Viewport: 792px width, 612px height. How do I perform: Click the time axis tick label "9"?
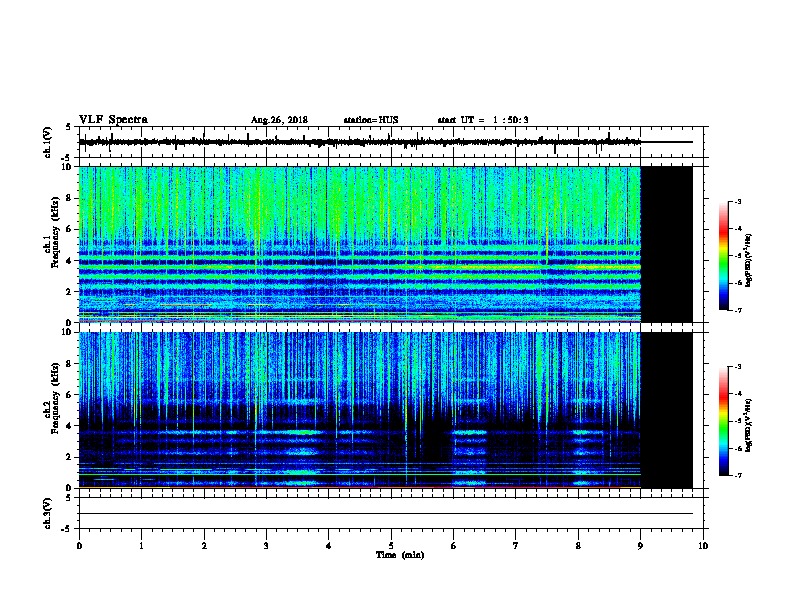pos(640,546)
